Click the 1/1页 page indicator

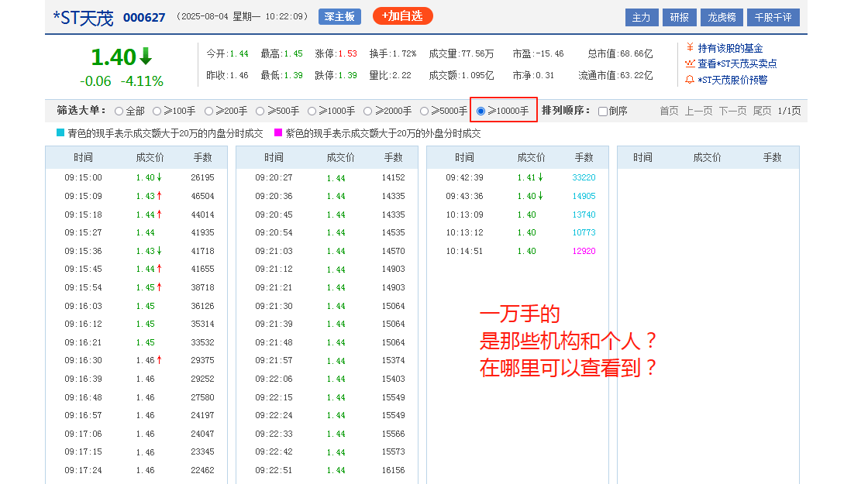(789, 111)
